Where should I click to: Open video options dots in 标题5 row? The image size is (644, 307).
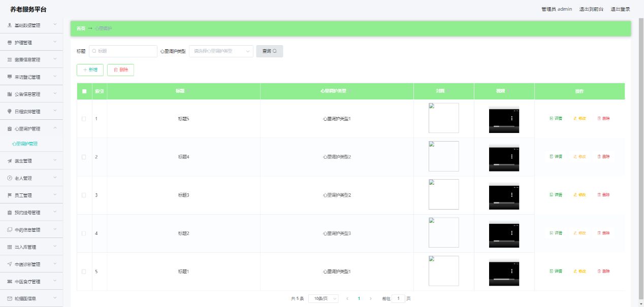[x=511, y=118]
